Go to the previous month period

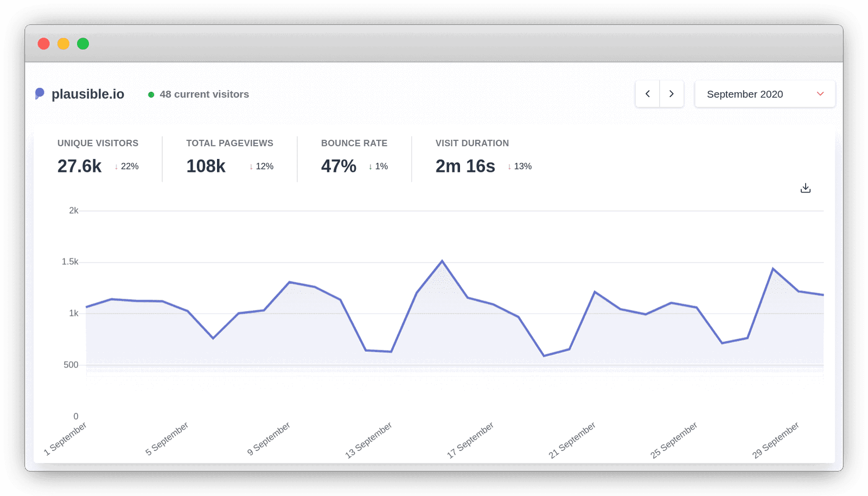tap(647, 94)
